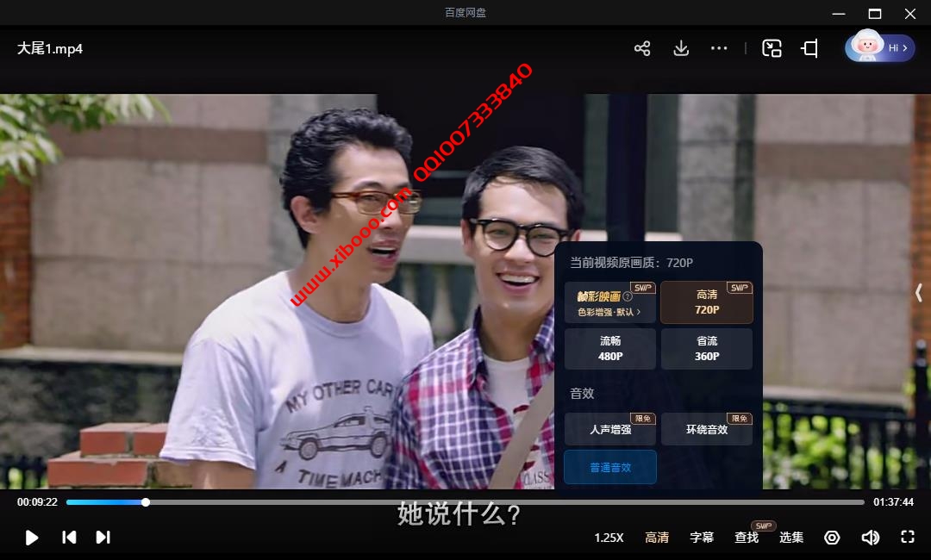Expand side panel with the left-pointing arrow
Viewport: 931px width, 560px height.
click(919, 292)
